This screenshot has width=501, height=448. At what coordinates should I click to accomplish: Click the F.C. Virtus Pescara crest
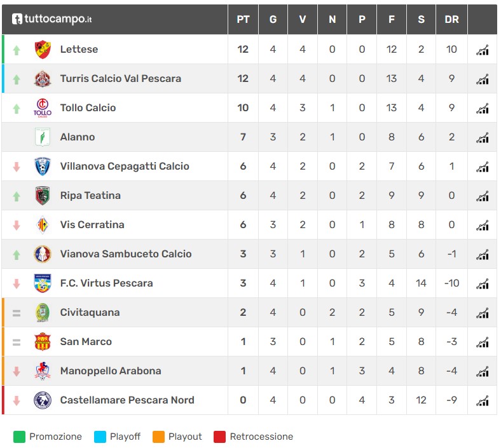point(43,283)
